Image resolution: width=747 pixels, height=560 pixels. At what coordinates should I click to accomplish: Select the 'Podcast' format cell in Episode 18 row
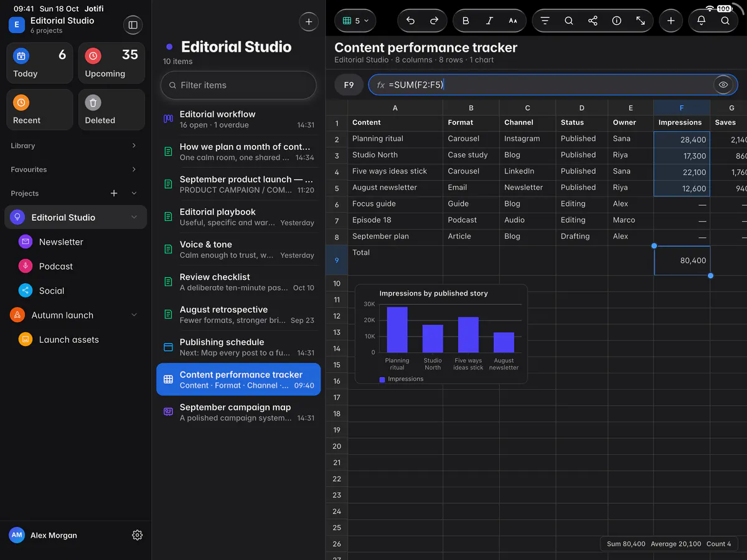(471, 220)
